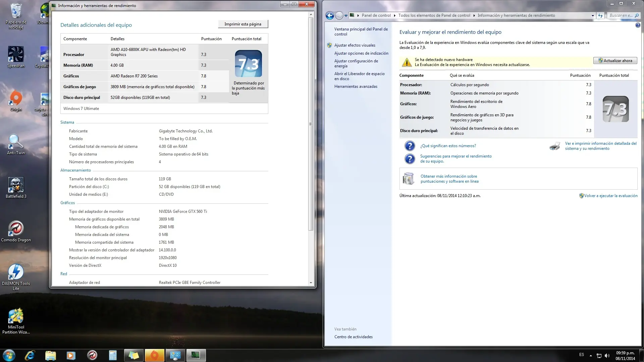The height and width of the screenshot is (362, 644).
Task: Open the Papelera de reciclaje desktop icon
Action: tap(16, 16)
